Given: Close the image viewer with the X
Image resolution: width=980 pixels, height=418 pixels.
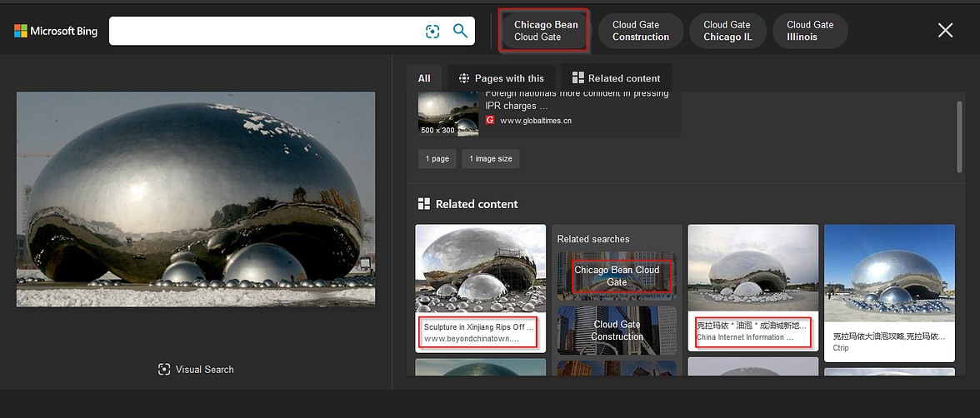Looking at the screenshot, I should point(945,30).
